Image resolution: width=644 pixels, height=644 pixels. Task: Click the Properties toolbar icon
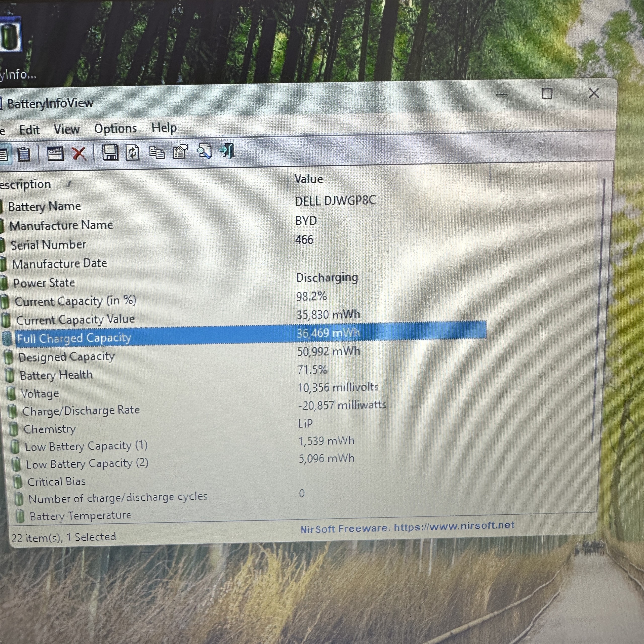click(180, 152)
